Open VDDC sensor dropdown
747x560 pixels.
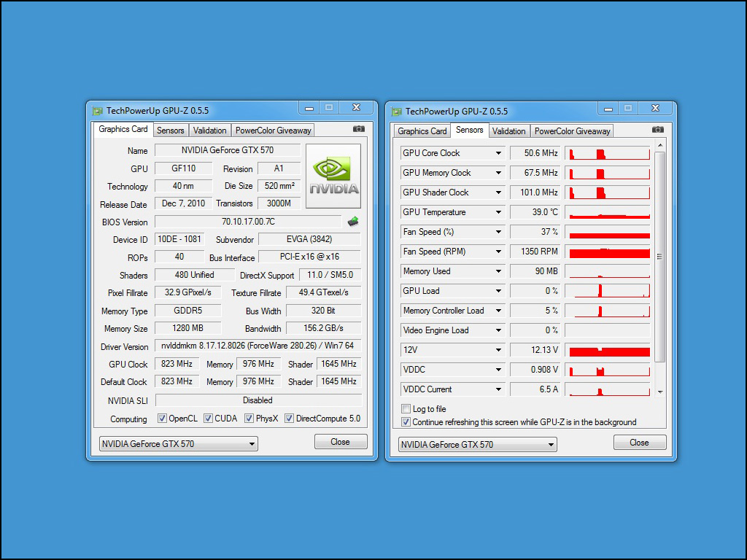click(498, 370)
